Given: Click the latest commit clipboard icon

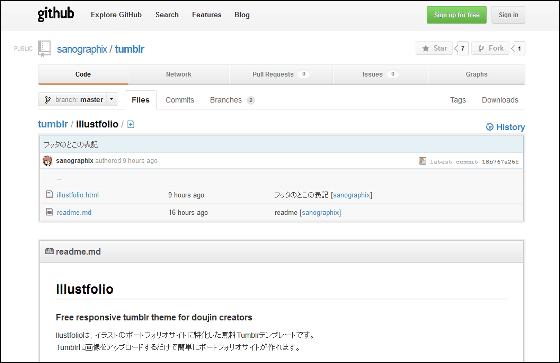Looking at the screenshot, I should (x=422, y=161).
